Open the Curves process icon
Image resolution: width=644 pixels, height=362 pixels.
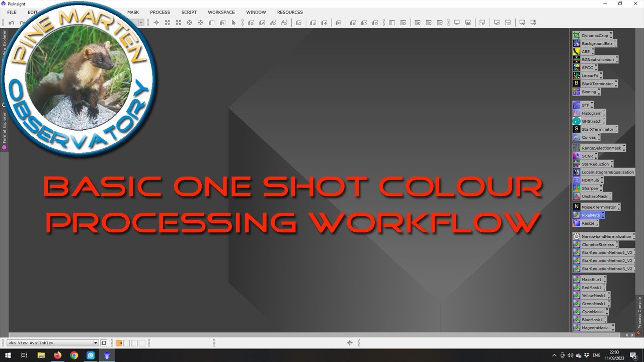click(586, 137)
